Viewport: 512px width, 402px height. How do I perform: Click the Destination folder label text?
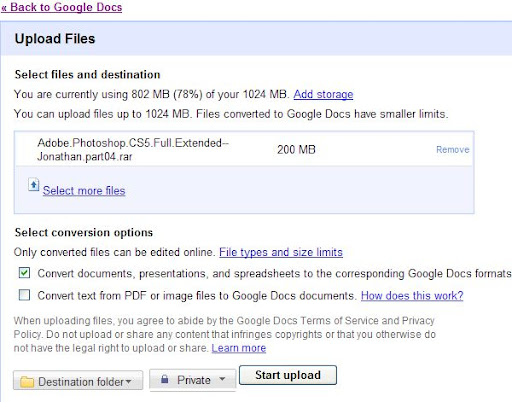(x=81, y=382)
